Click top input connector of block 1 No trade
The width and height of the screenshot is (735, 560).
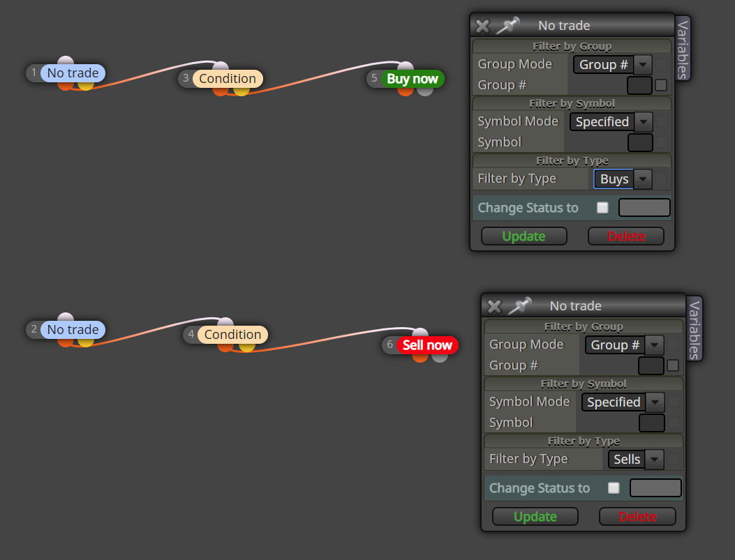pos(66,61)
